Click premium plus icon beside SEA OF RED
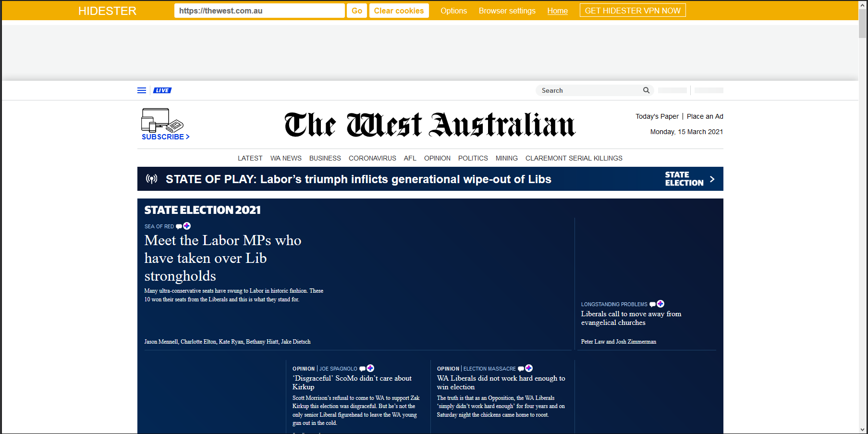Screen dimensions: 868x434 187,226
